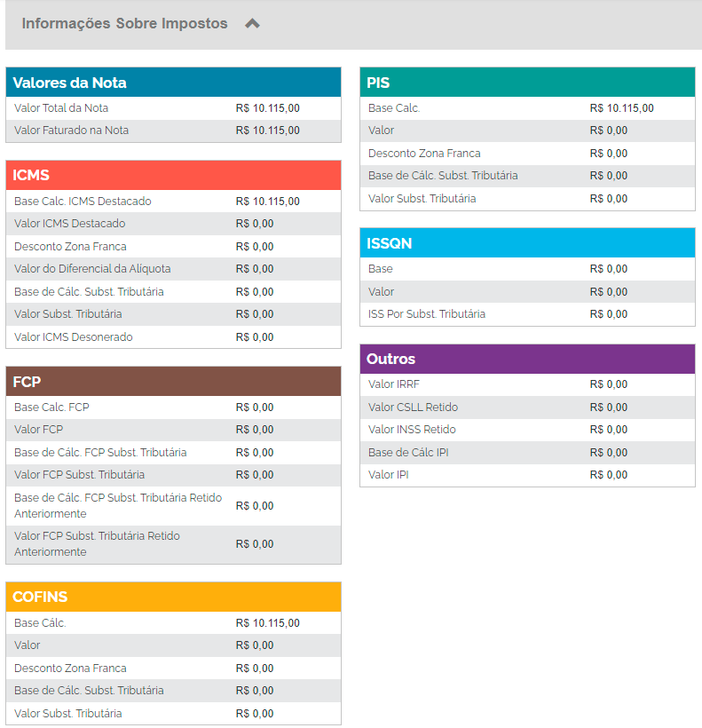Image resolution: width=702 pixels, height=728 pixels.
Task: Select the Valor FCP row label
Action: click(38, 430)
